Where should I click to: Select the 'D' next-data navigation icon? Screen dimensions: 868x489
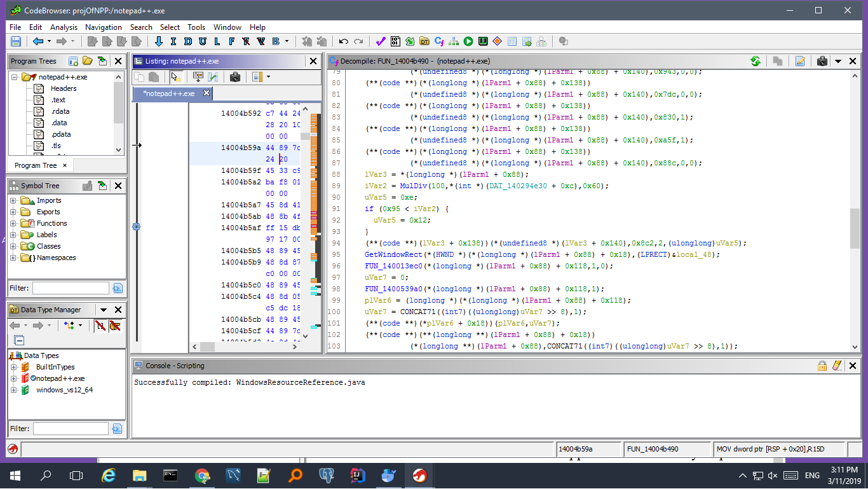pyautogui.click(x=187, y=41)
